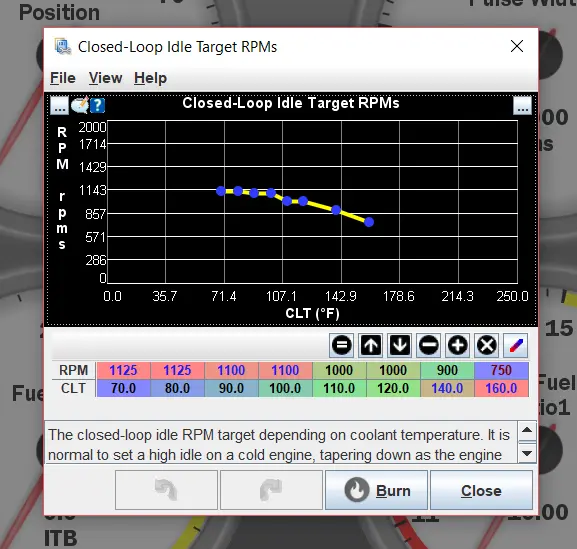Click the plus add-value icon
The image size is (577, 549).
457,345
